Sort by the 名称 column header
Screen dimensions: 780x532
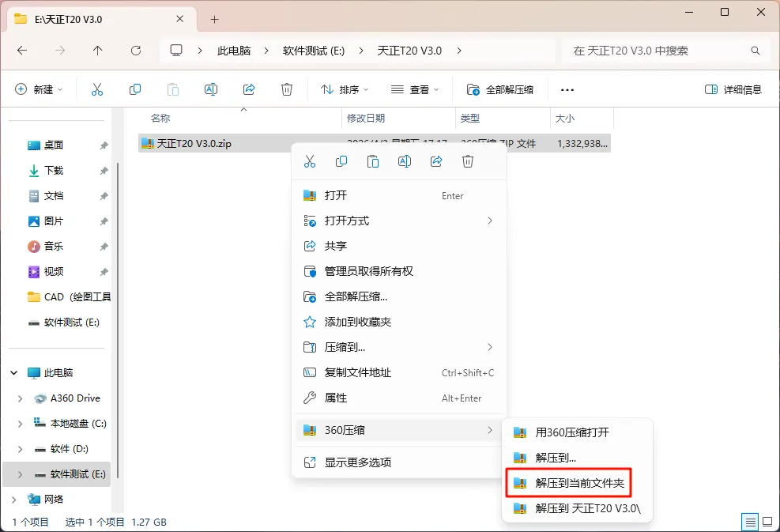241,119
